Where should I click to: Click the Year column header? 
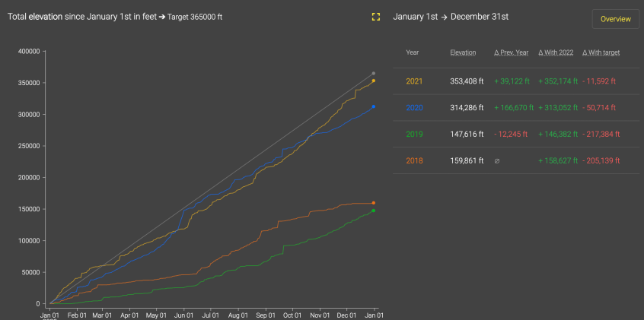(x=413, y=52)
